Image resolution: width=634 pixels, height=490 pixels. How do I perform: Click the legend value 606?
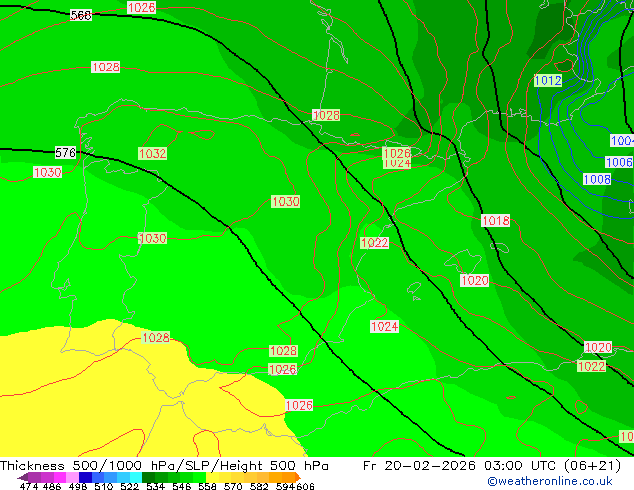pos(305,486)
